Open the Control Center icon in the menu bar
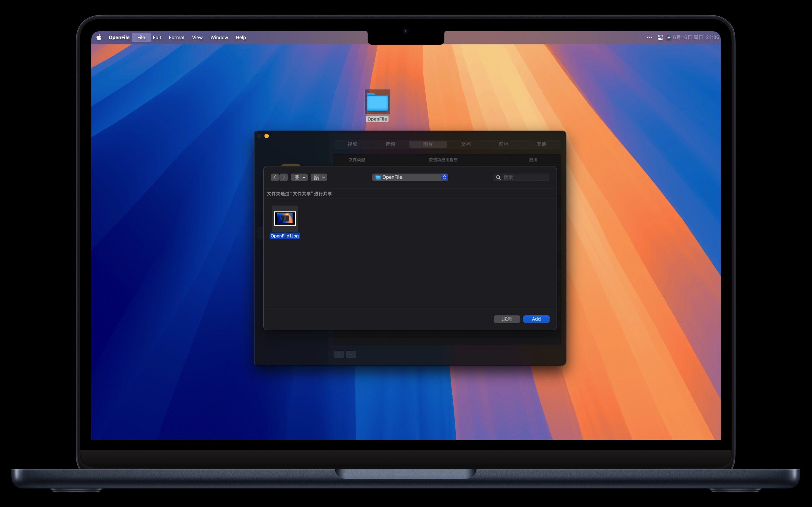This screenshot has height=507, width=812. coord(660,37)
